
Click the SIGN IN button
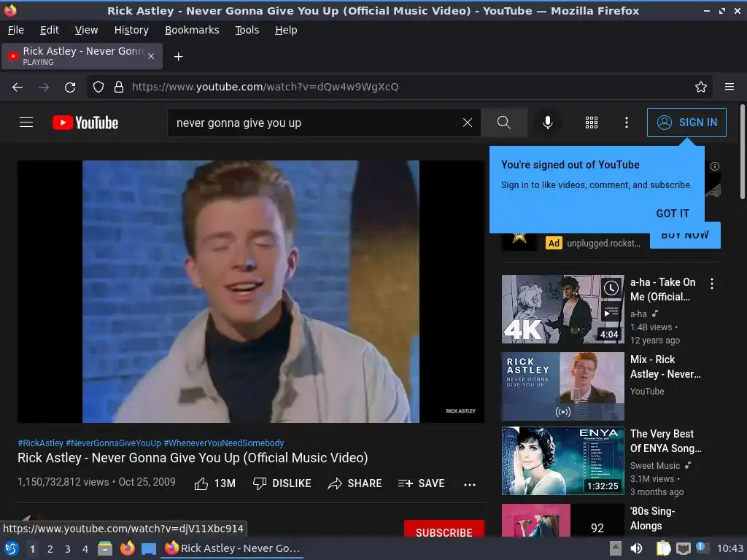[686, 122]
